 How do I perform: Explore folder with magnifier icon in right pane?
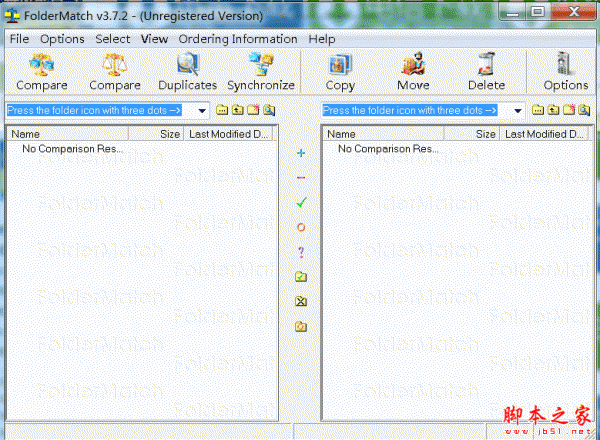(584, 110)
